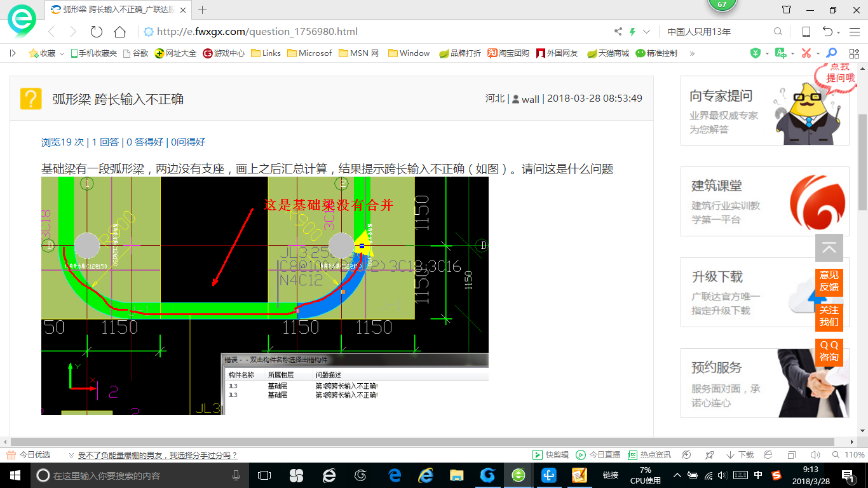
Task: Open the 谷歌 bookmark
Action: (x=135, y=53)
